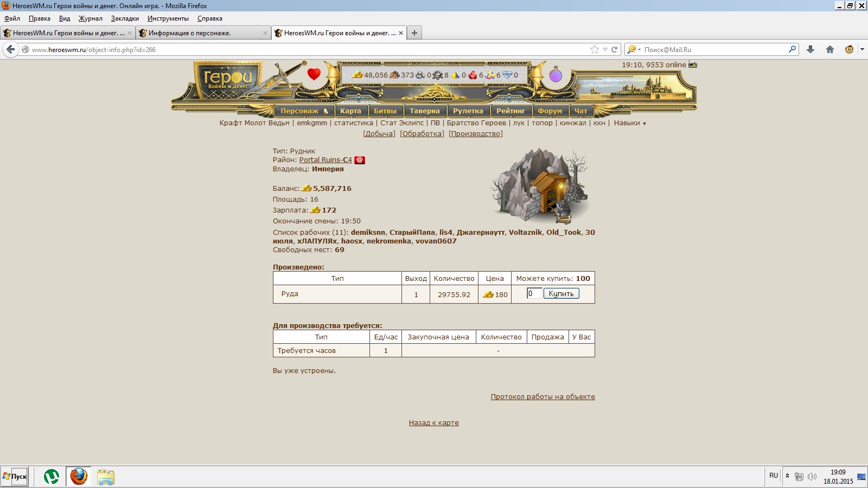Click the Greasemonkey monkey face icon

click(x=849, y=49)
